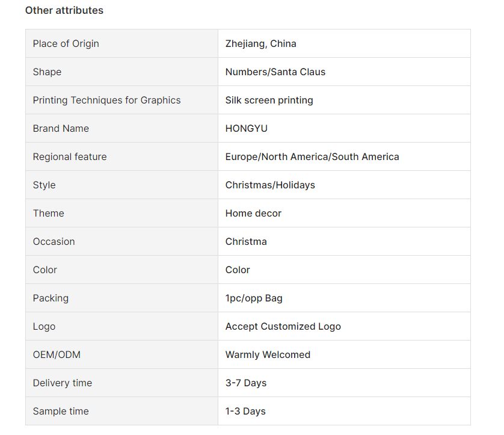
Task: Click the Warmly Welcomed value
Action: click(x=268, y=355)
